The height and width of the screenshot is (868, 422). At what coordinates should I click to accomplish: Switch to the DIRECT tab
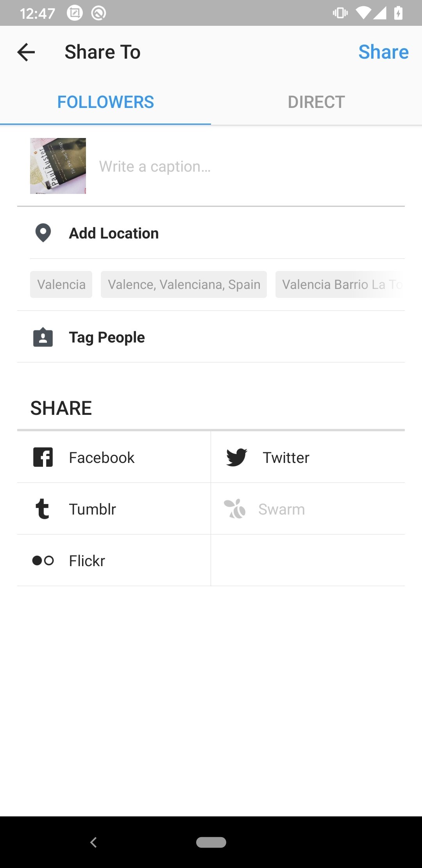(x=316, y=102)
